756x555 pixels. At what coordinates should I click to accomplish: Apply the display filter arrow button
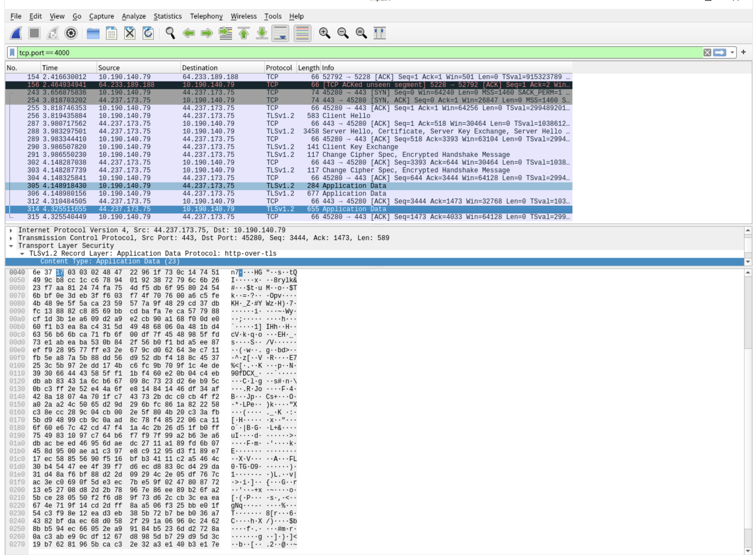tap(720, 52)
